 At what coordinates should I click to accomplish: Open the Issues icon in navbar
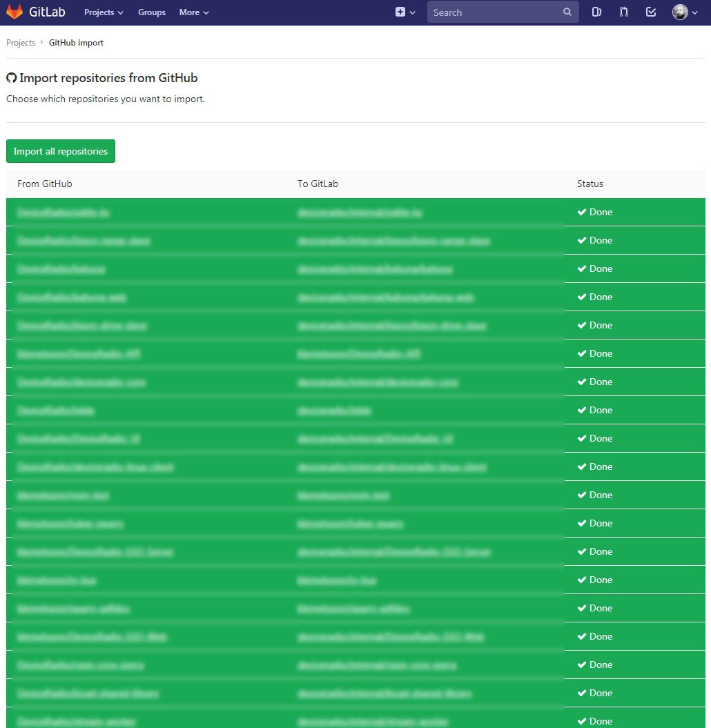point(597,12)
